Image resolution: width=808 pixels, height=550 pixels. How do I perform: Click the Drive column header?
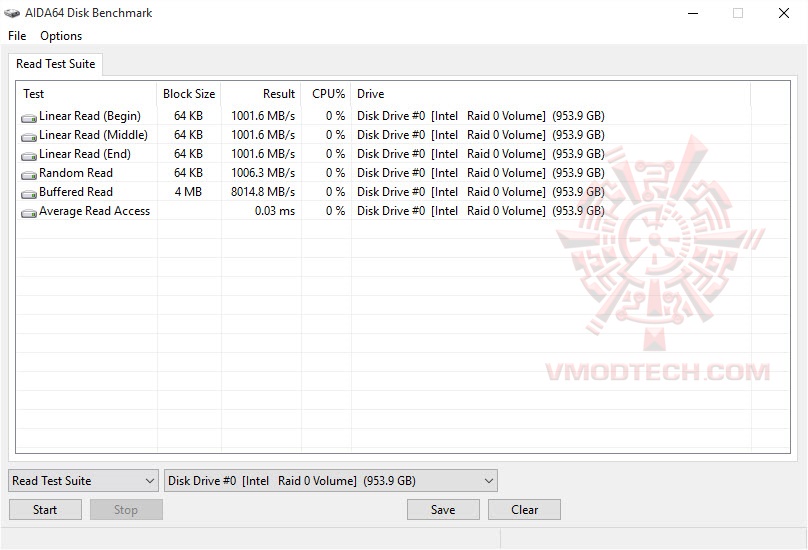551,94
